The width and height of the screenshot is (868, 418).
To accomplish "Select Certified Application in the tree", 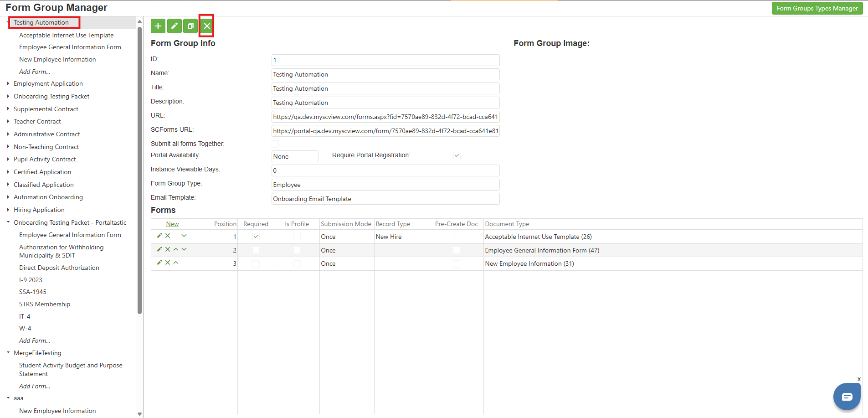I will click(42, 172).
